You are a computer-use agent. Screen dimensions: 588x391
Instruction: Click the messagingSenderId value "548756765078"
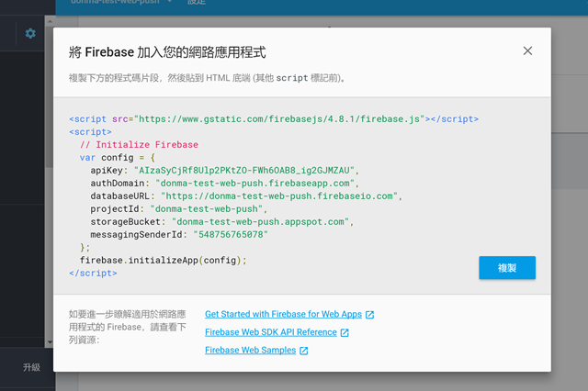tap(231, 234)
